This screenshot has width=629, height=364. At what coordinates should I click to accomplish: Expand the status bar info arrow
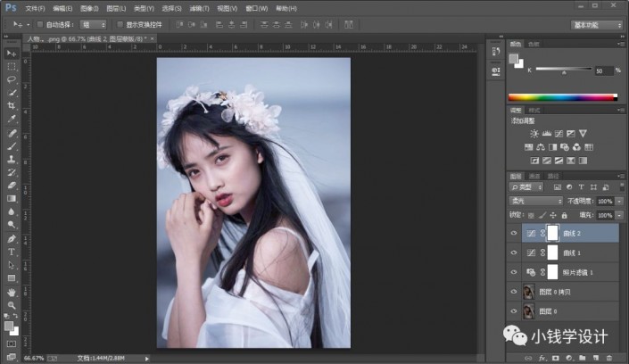pyautogui.click(x=147, y=359)
